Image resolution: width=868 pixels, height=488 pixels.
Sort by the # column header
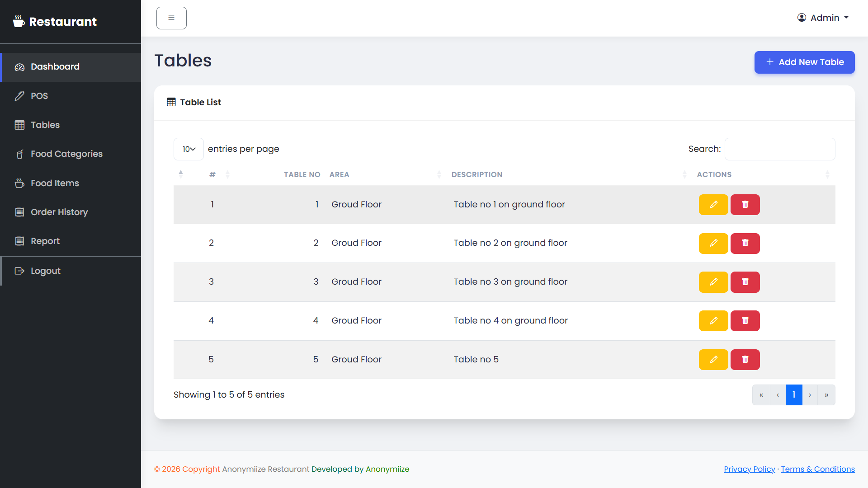point(212,174)
